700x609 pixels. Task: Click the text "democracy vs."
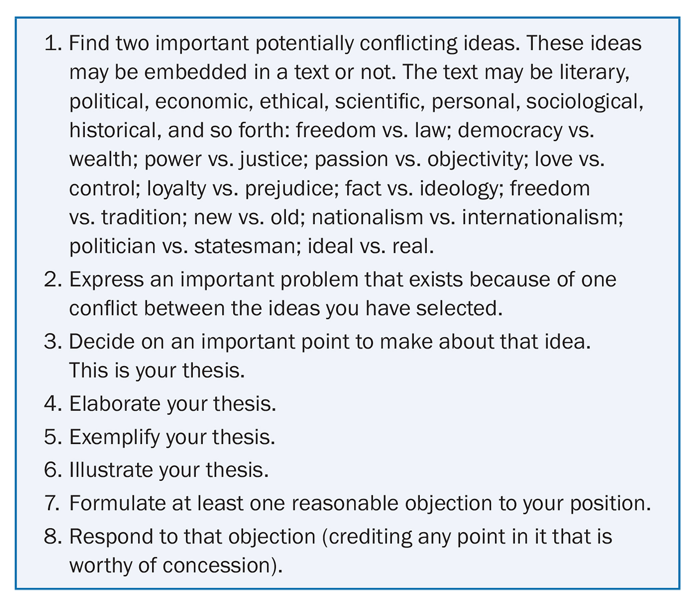coord(526,130)
